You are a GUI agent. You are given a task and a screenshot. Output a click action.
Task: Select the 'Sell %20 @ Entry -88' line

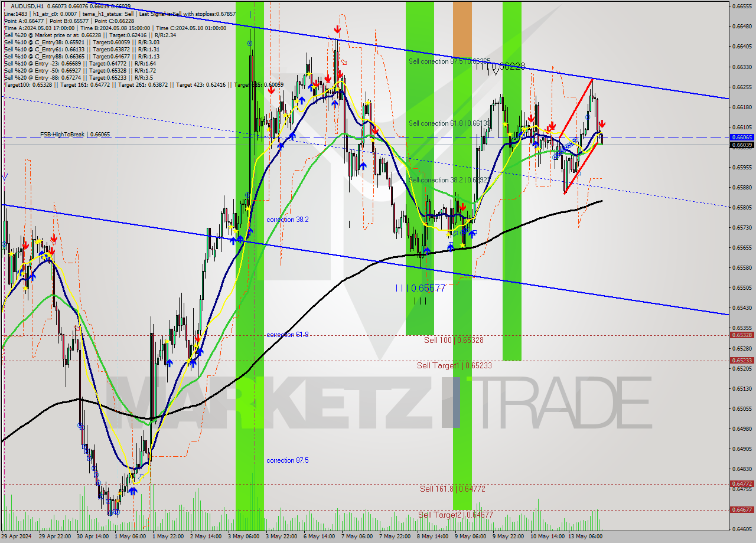click(x=79, y=77)
